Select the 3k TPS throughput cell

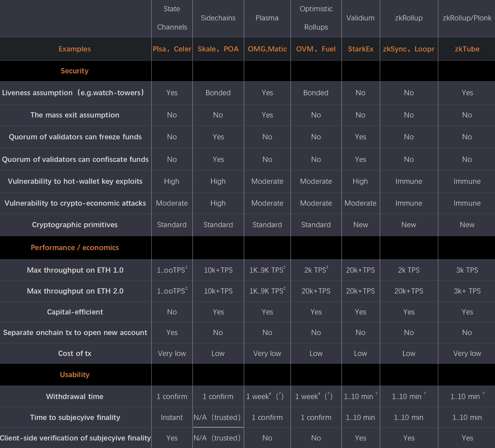467,270
